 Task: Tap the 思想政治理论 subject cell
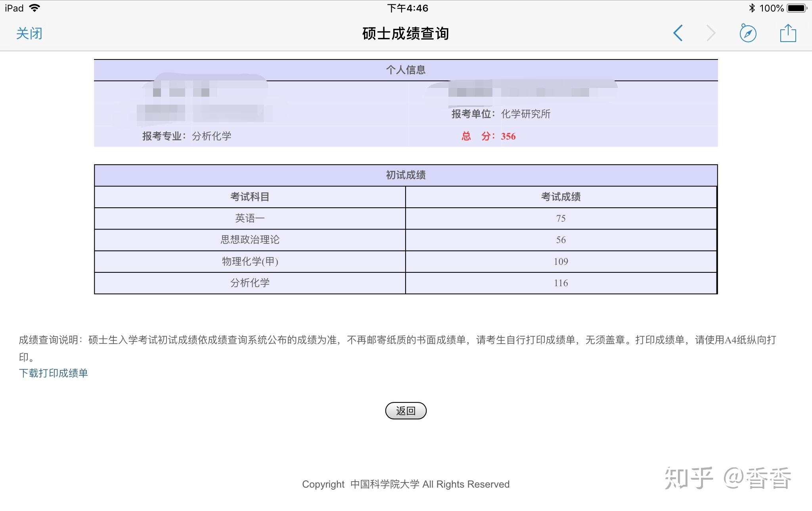pos(250,240)
